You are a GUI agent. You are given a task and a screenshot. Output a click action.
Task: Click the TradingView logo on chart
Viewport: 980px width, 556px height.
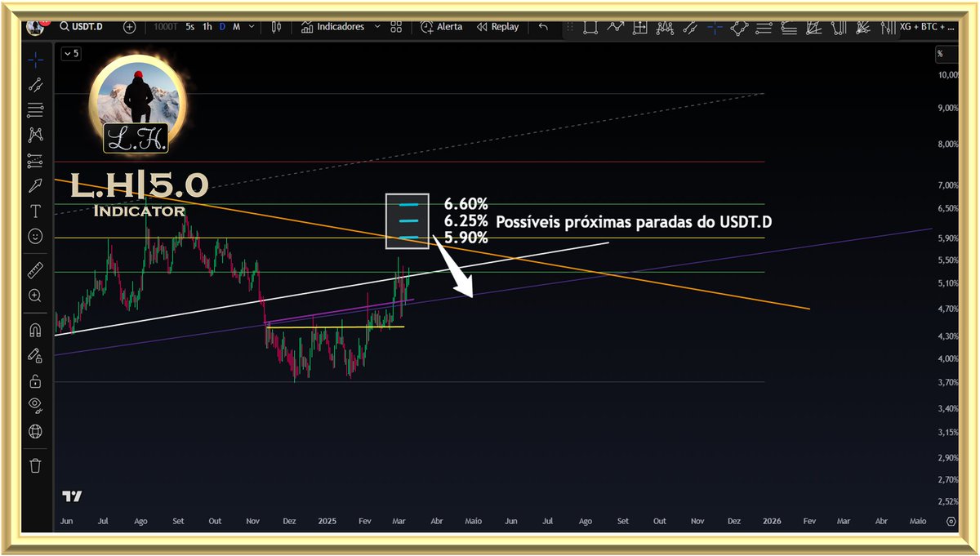[x=73, y=496]
